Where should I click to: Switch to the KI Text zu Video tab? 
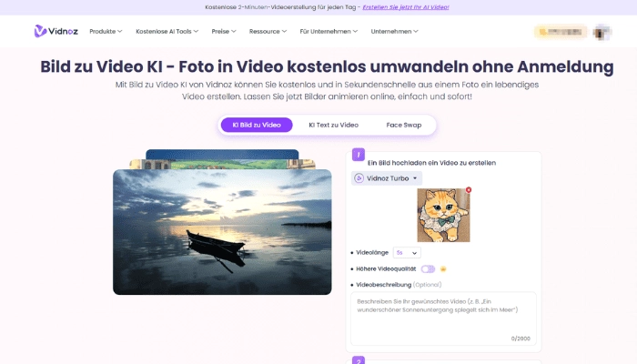pyautogui.click(x=334, y=126)
